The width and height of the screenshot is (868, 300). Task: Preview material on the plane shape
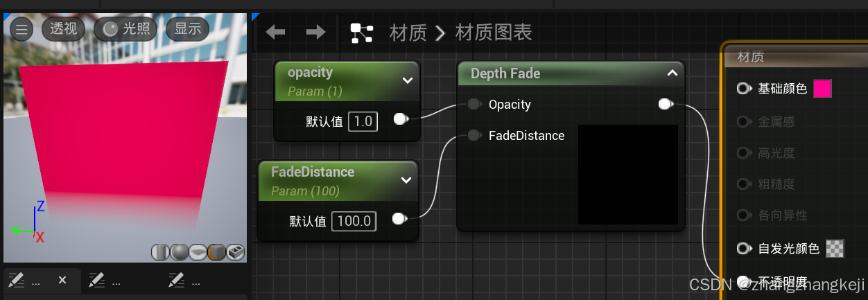(x=198, y=252)
